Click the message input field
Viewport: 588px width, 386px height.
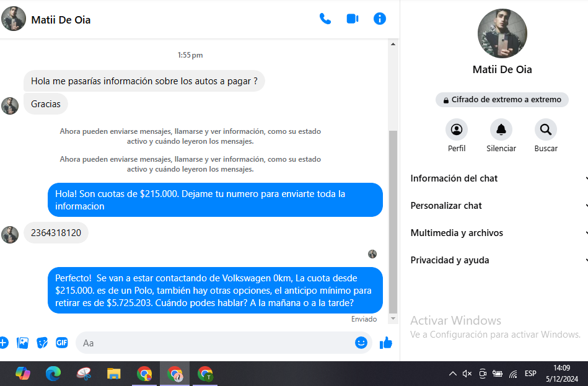pyautogui.click(x=217, y=343)
